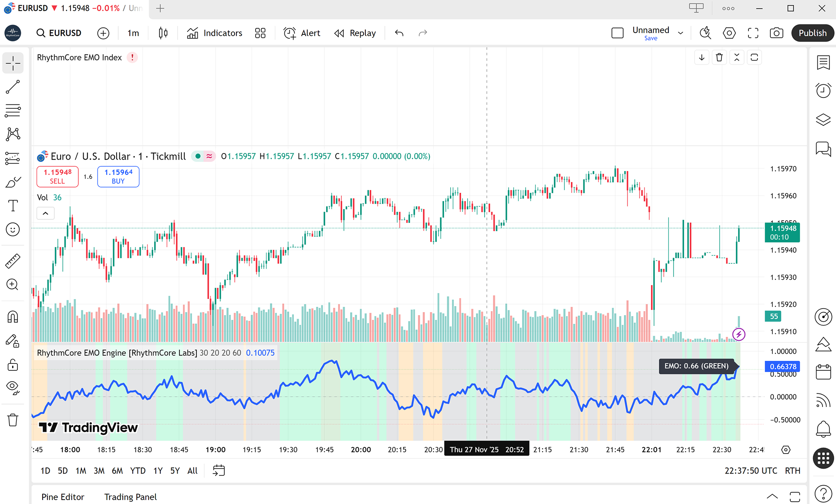Viewport: 836px width, 504px height.
Task: Take a chart snapshot with camera icon
Action: [x=776, y=33]
